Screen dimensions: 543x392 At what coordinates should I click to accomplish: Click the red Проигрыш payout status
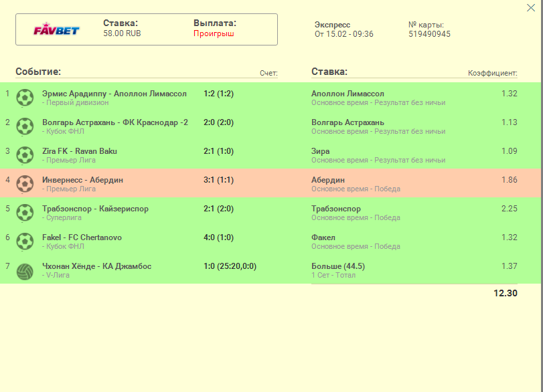(x=214, y=33)
